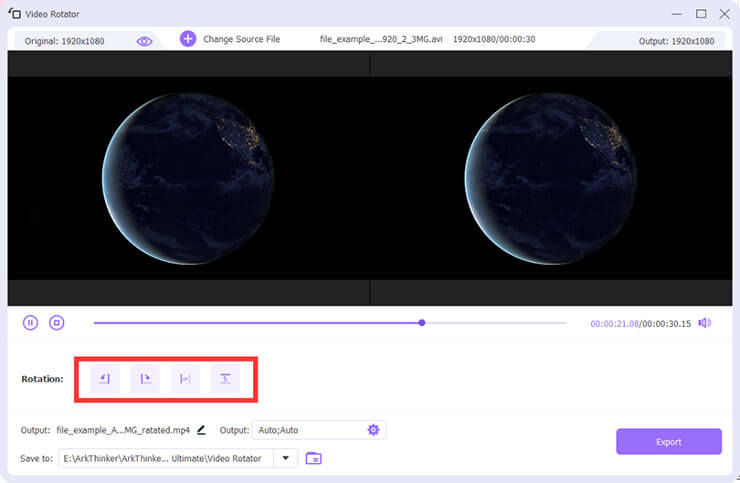Viewport: 740px width, 483px height.
Task: Mute the video volume speaker
Action: click(x=704, y=323)
